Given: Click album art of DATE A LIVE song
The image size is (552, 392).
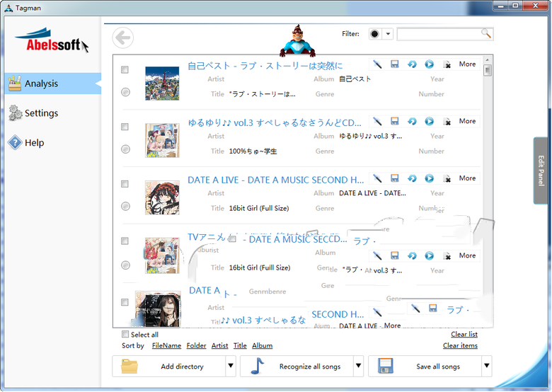Looking at the screenshot, I should pyautogui.click(x=162, y=197).
